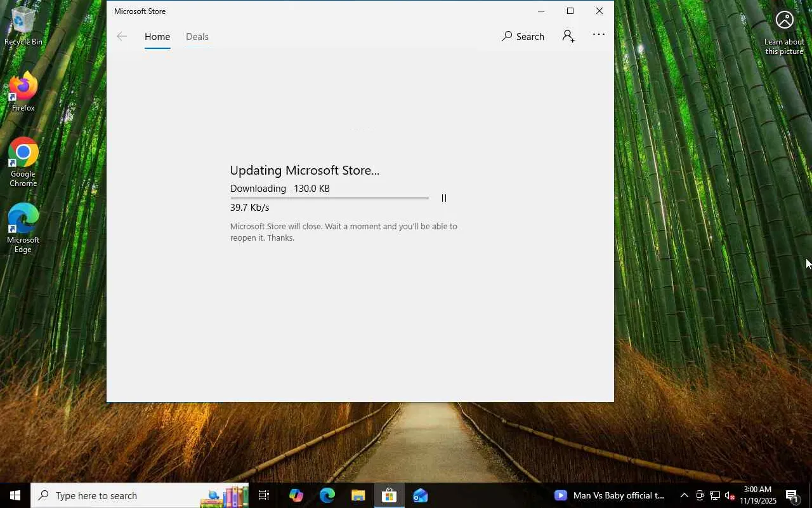Select the Recycle Bin desktop icon
Screen dimensions: 812x508
[x=23, y=26]
